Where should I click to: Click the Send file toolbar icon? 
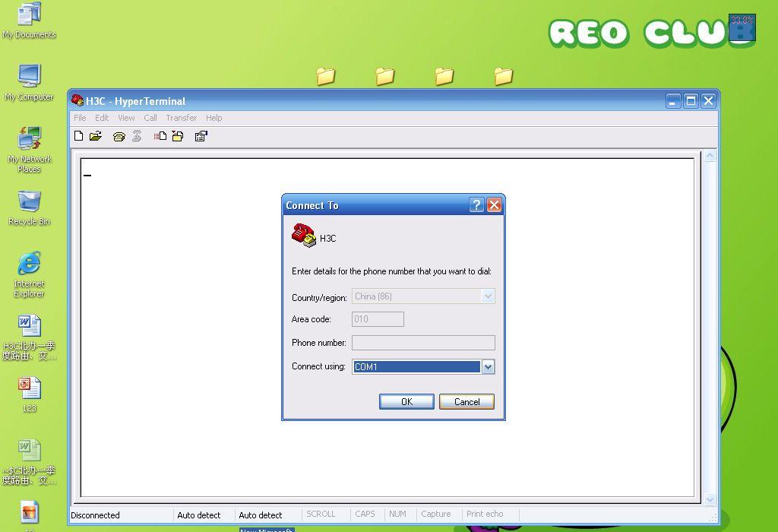160,136
